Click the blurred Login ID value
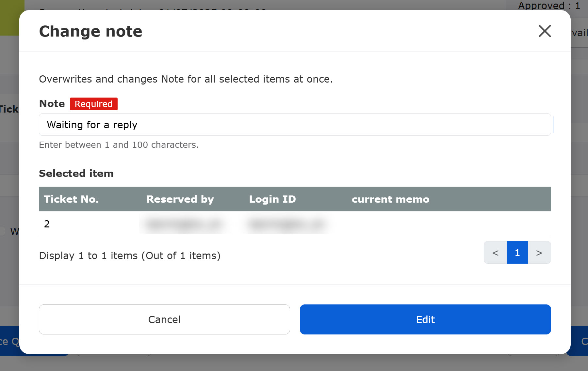The height and width of the screenshot is (371, 588). click(x=287, y=224)
